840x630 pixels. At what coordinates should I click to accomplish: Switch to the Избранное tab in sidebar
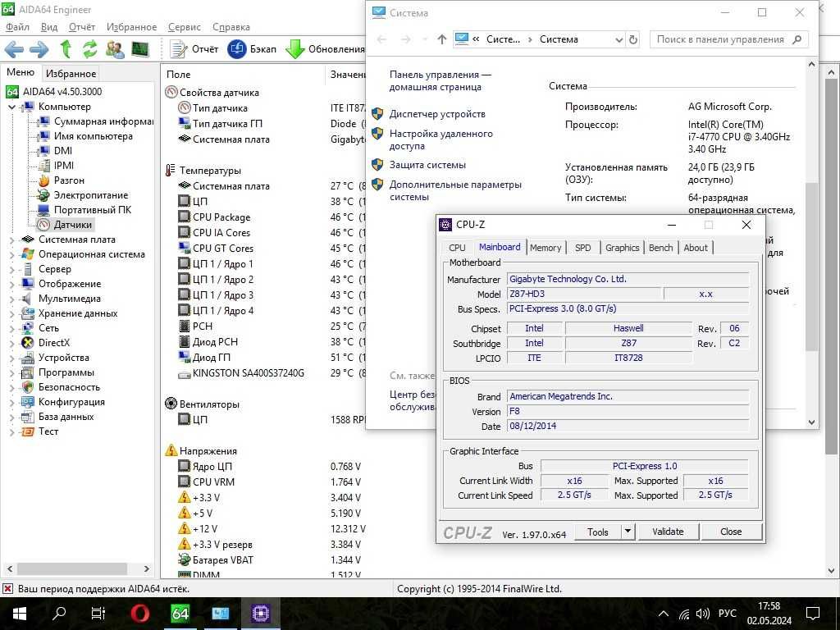pos(71,73)
